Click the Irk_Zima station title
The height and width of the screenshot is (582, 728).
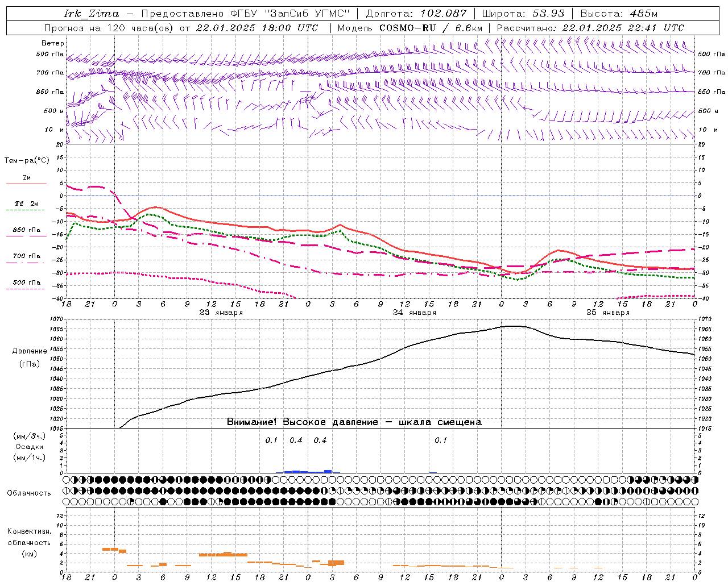click(x=91, y=14)
